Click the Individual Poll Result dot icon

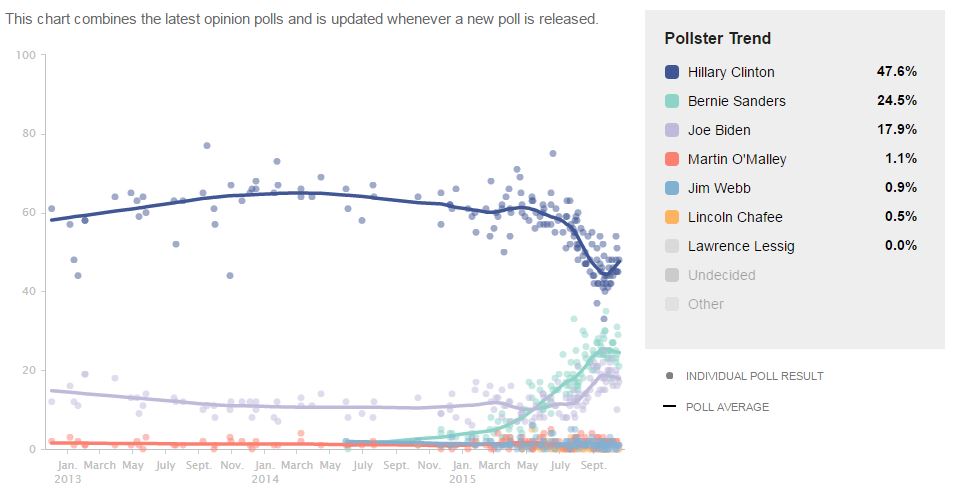coord(669,376)
